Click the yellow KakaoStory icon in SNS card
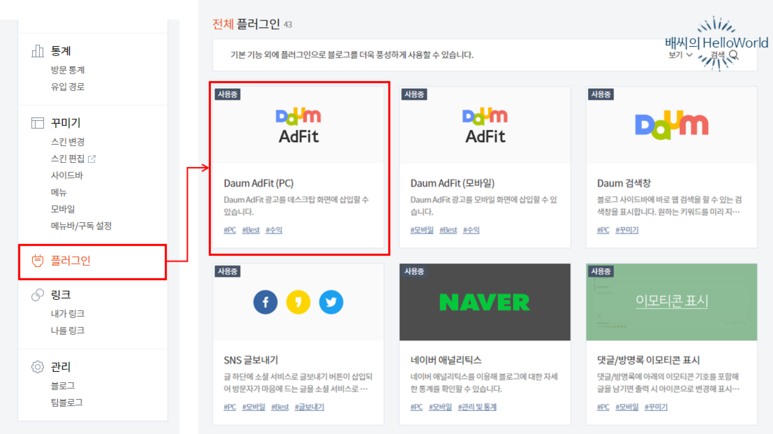This screenshot has width=773, height=434. 298,302
